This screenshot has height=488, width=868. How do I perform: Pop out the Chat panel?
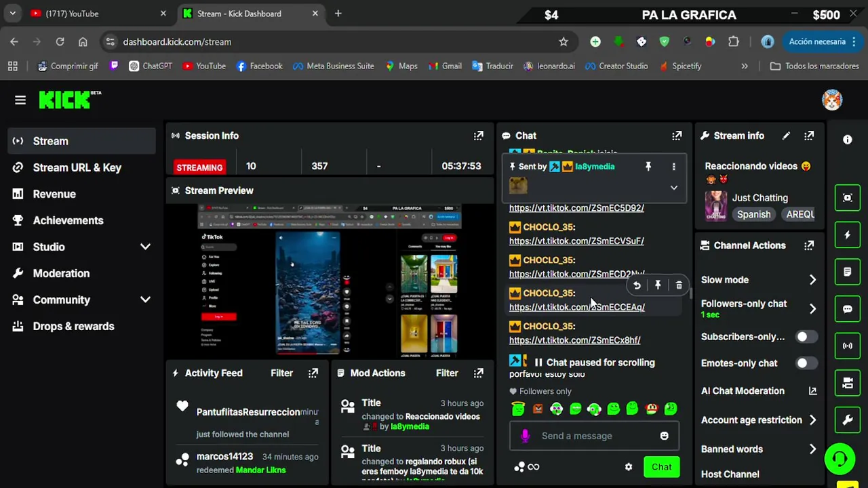[677, 136]
